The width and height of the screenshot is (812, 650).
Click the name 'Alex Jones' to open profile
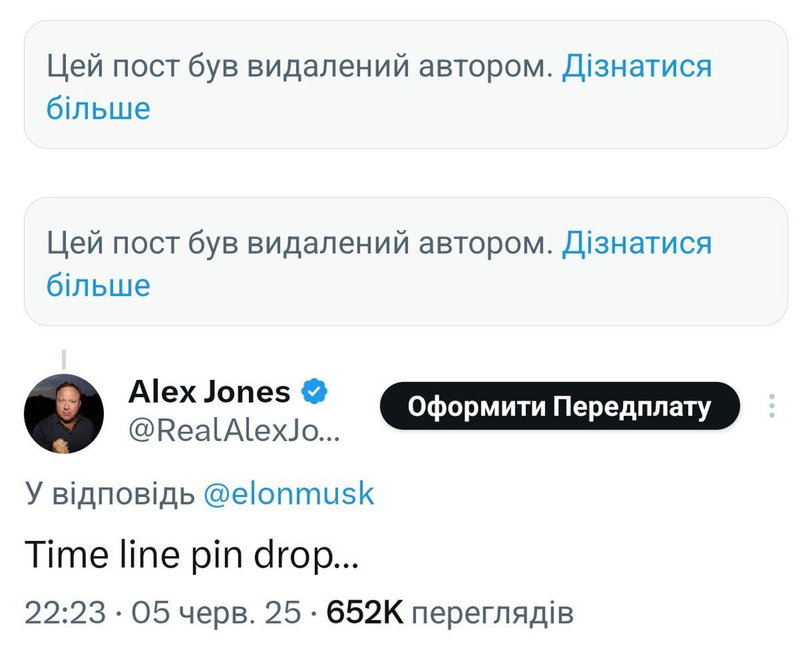coord(209,391)
